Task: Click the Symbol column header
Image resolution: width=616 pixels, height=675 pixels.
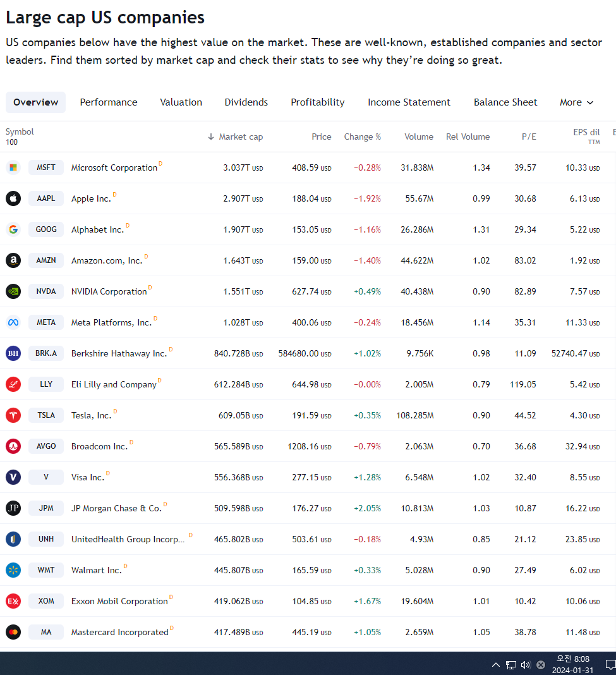Action: (20, 131)
